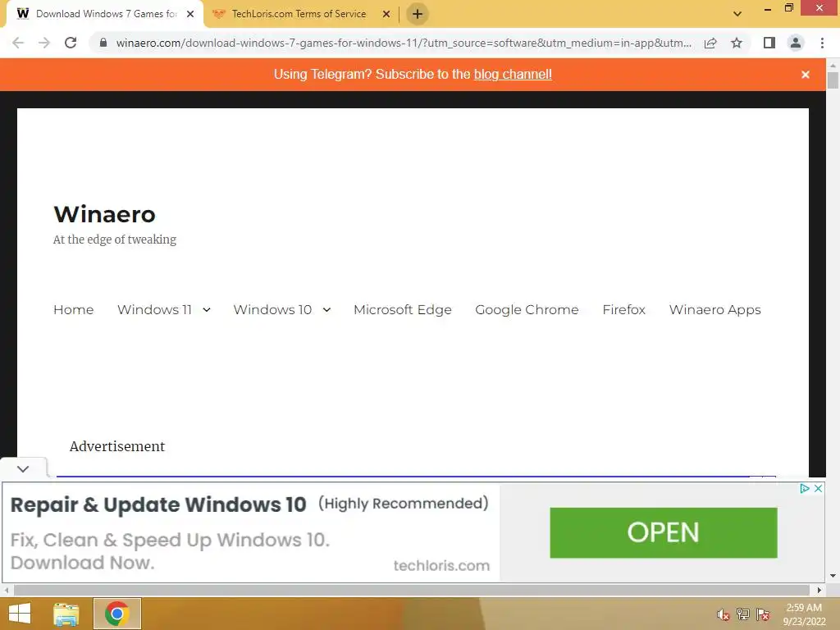Open the Windows 11 menu item
The width and height of the screenshot is (840, 630).
coord(154,309)
